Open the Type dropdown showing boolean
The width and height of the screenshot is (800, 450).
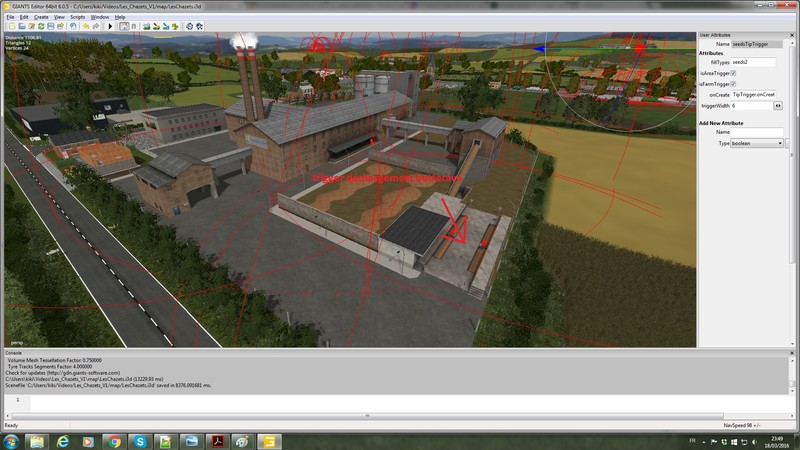[x=757, y=143]
